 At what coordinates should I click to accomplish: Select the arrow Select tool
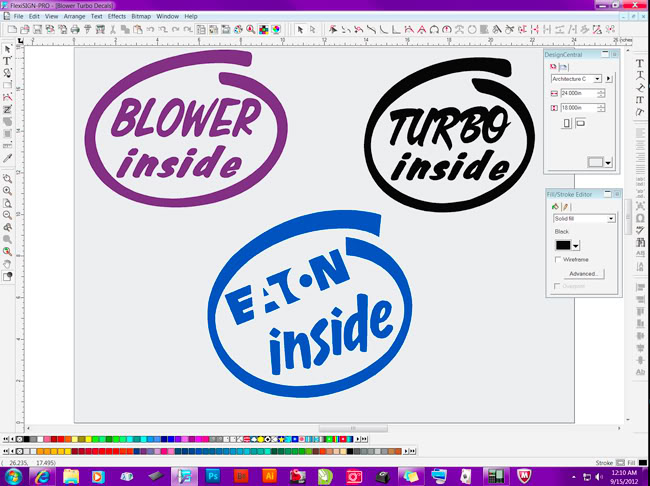[x=7, y=48]
